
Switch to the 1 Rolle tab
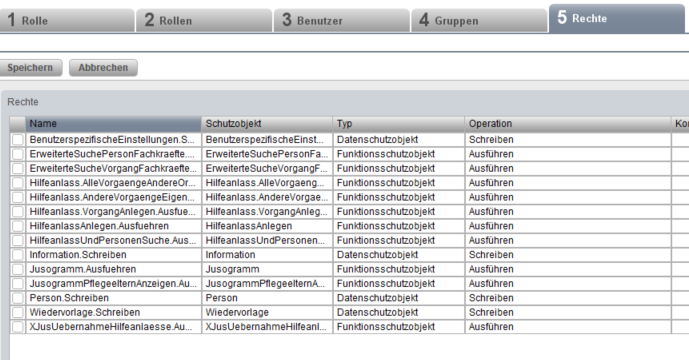pos(66,20)
